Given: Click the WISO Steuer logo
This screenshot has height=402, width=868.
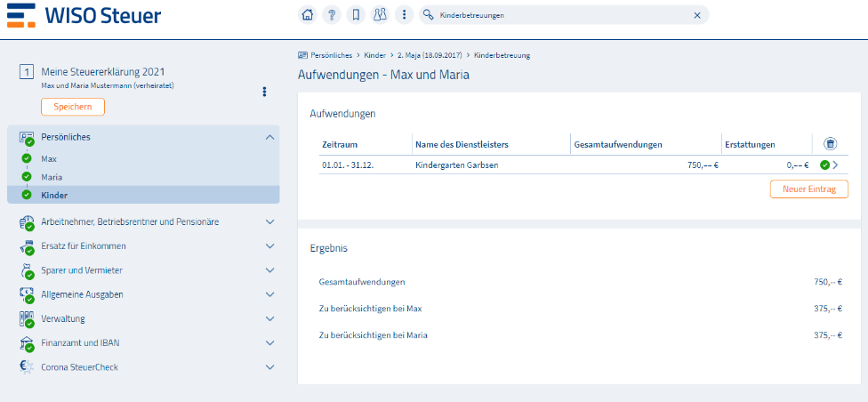Looking at the screenshot, I should pyautogui.click(x=84, y=15).
